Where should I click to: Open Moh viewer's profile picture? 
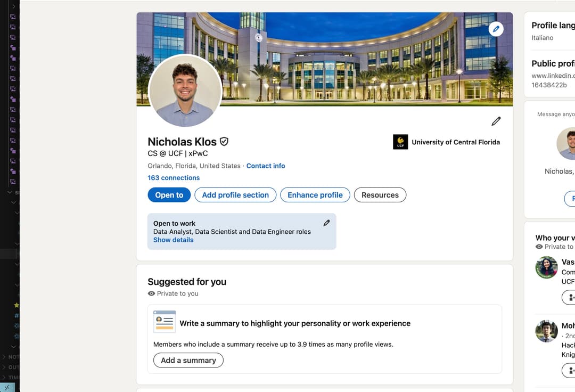tap(546, 331)
